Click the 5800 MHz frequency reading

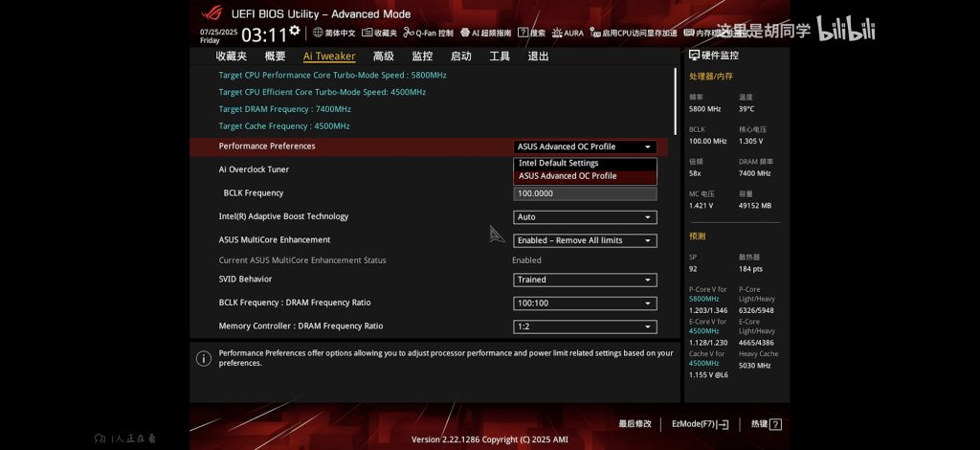click(705, 109)
